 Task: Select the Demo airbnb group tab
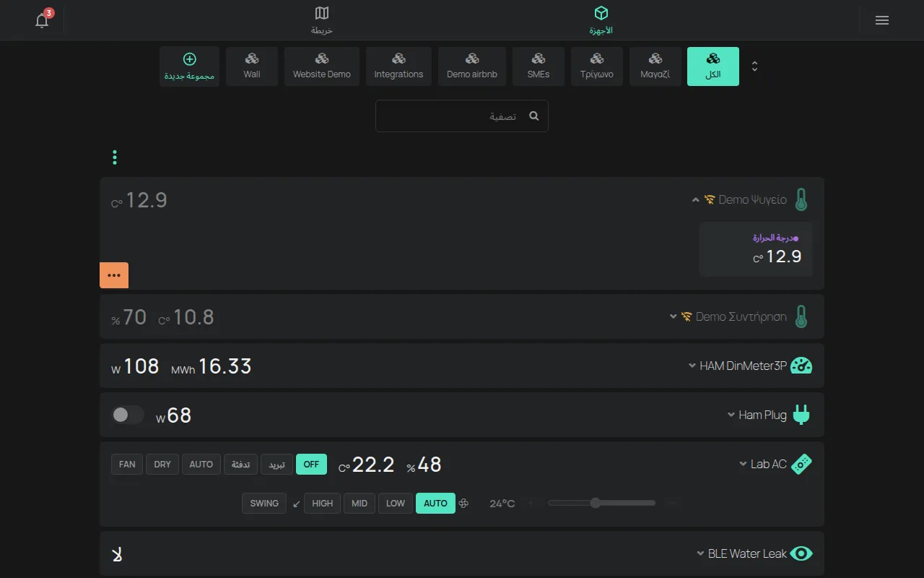[472, 66]
